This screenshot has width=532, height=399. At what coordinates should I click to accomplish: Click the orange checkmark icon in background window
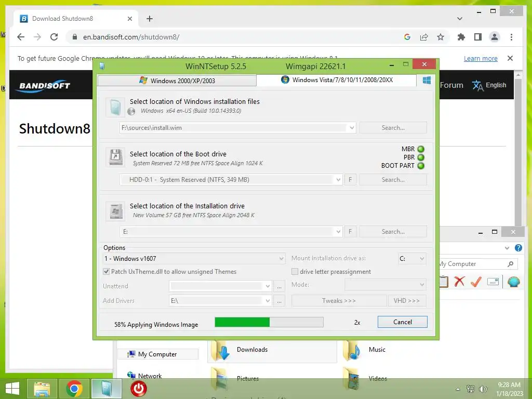(x=476, y=281)
